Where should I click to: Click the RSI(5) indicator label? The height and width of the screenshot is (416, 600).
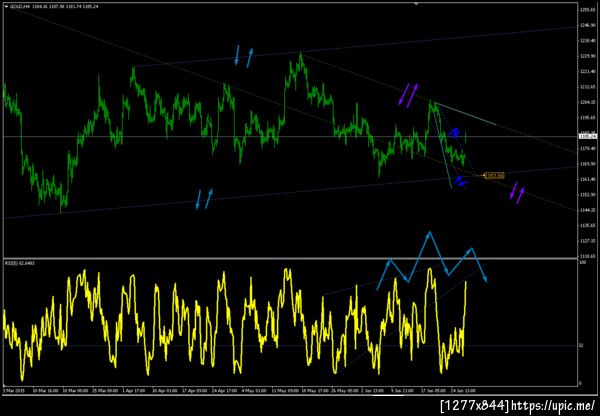point(20,263)
